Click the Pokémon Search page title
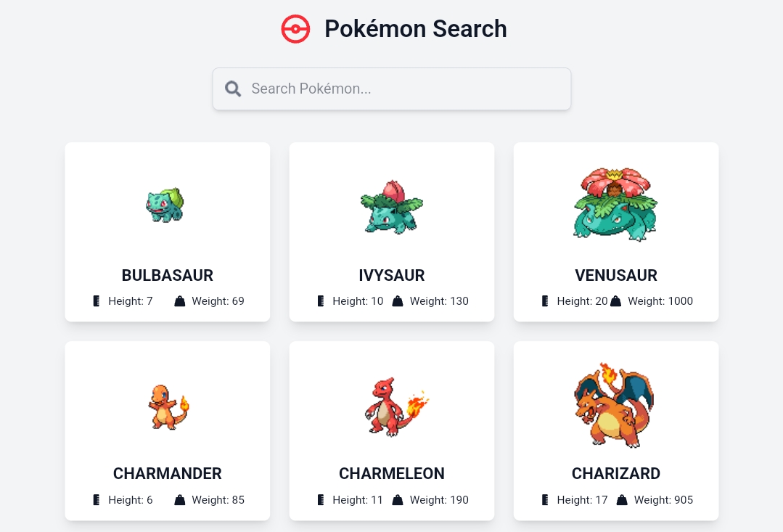 point(415,29)
